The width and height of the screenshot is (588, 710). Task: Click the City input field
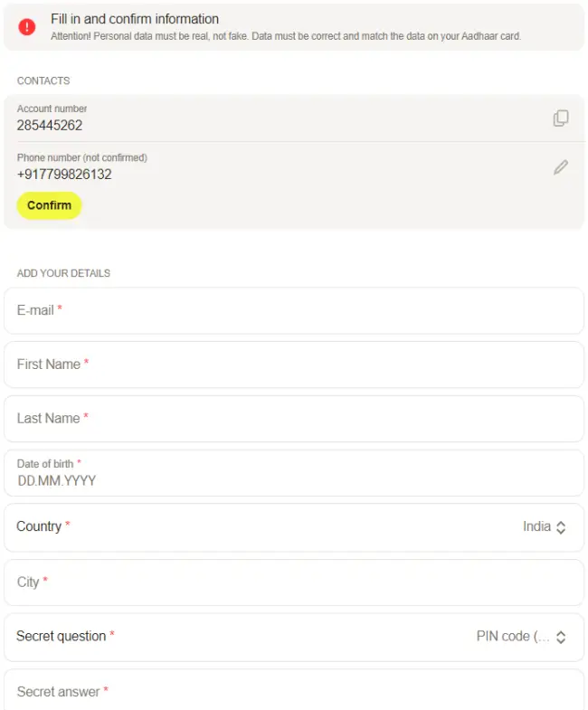pyautogui.click(x=293, y=582)
